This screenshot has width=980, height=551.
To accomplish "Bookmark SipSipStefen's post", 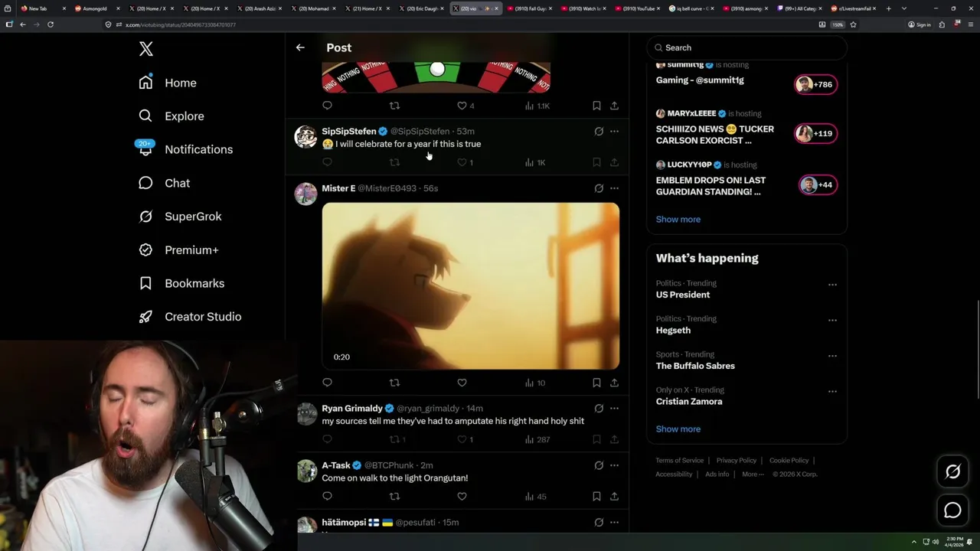I will click(x=596, y=162).
